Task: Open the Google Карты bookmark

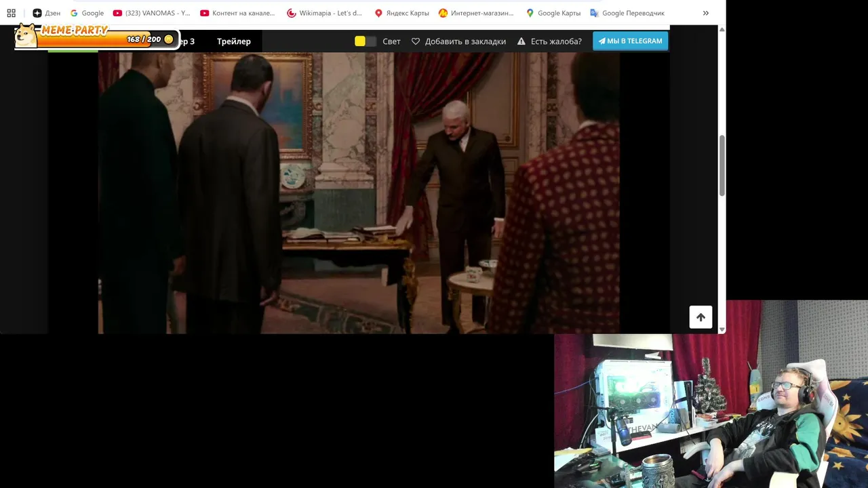Action: point(553,13)
